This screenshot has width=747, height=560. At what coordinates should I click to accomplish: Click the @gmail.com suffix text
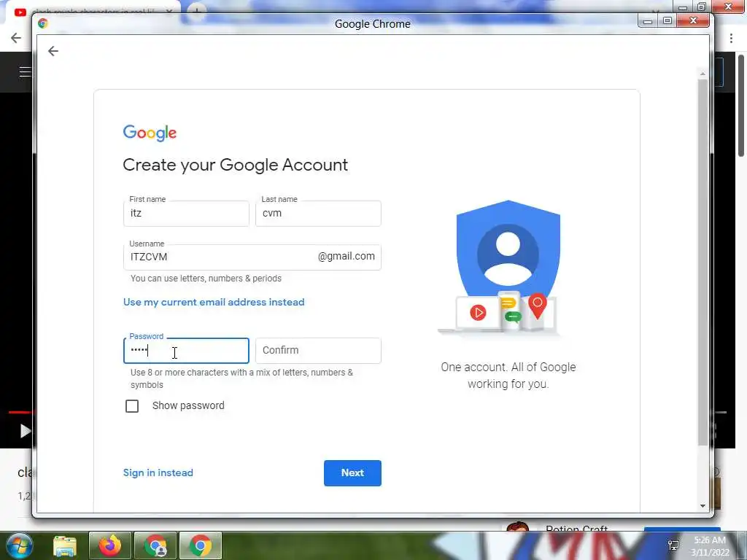click(x=347, y=256)
